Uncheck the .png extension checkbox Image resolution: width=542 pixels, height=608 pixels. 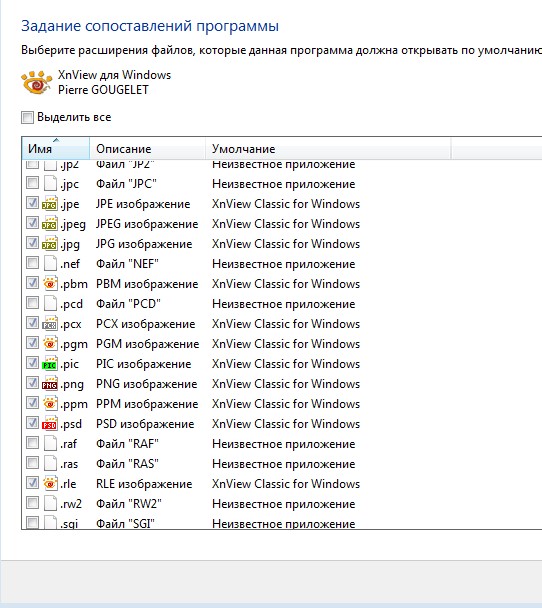coord(32,383)
